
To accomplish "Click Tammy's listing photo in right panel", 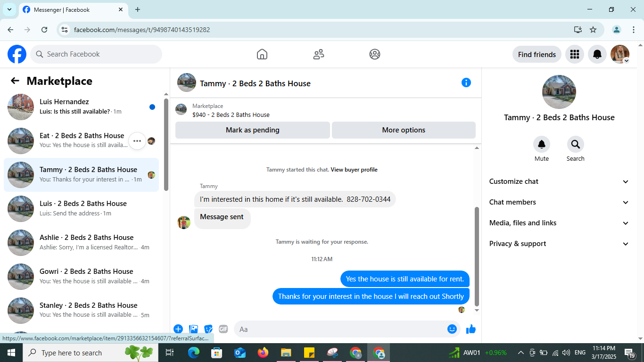I will [x=559, y=92].
